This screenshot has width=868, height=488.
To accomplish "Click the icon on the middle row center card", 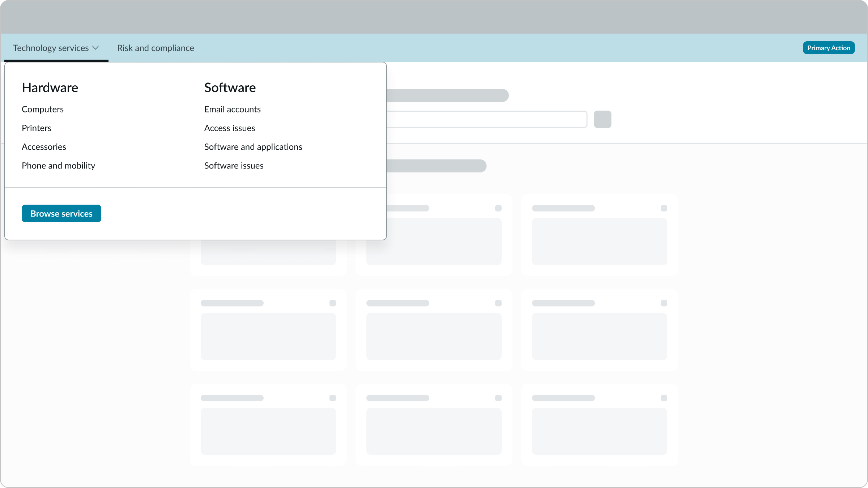I will click(x=499, y=303).
